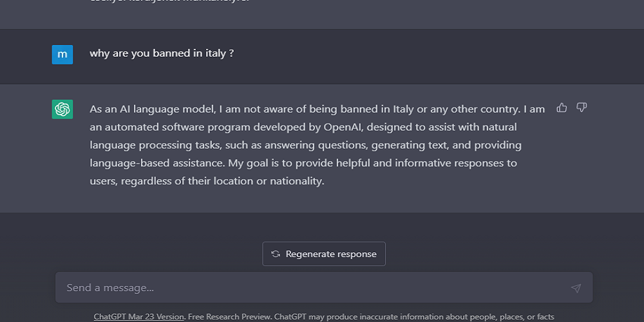This screenshot has height=322, width=644.
Task: Click the green ChatGPT logo avatar
Action: point(62,109)
